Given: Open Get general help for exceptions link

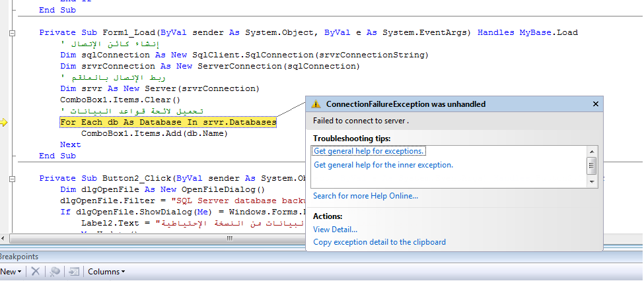Looking at the screenshot, I should [x=369, y=151].
